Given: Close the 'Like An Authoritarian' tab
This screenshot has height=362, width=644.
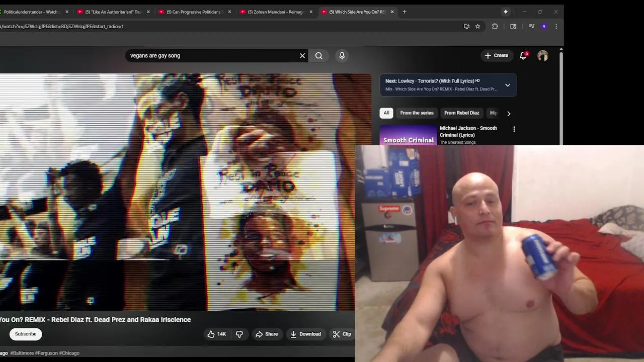Looking at the screenshot, I should point(148,12).
